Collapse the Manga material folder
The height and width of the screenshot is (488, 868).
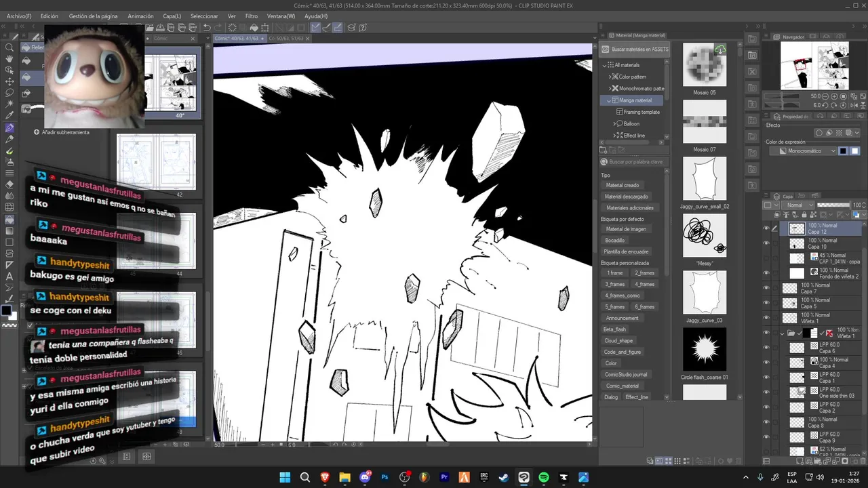click(x=609, y=100)
